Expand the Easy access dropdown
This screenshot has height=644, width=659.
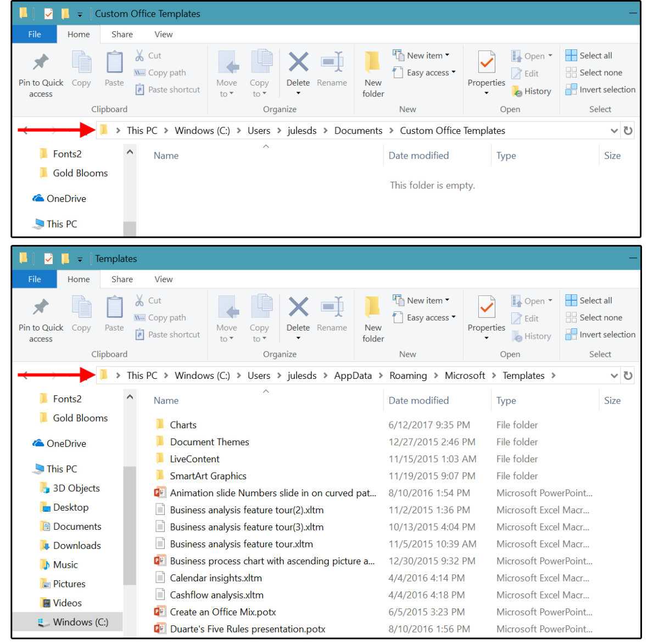425,72
